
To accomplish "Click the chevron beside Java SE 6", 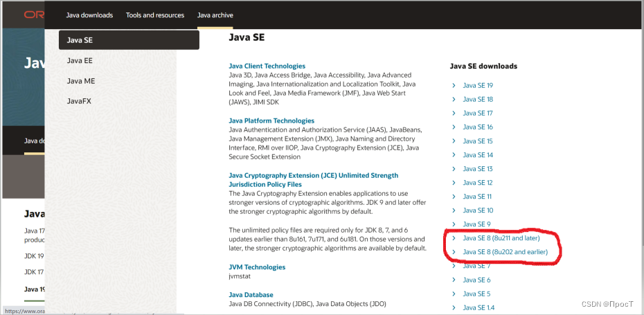I will pos(454,280).
